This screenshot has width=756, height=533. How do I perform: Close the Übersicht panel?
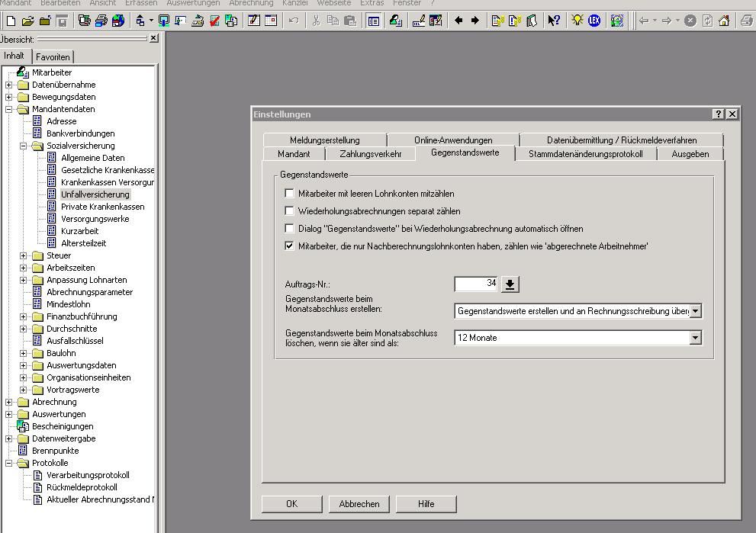[x=153, y=38]
